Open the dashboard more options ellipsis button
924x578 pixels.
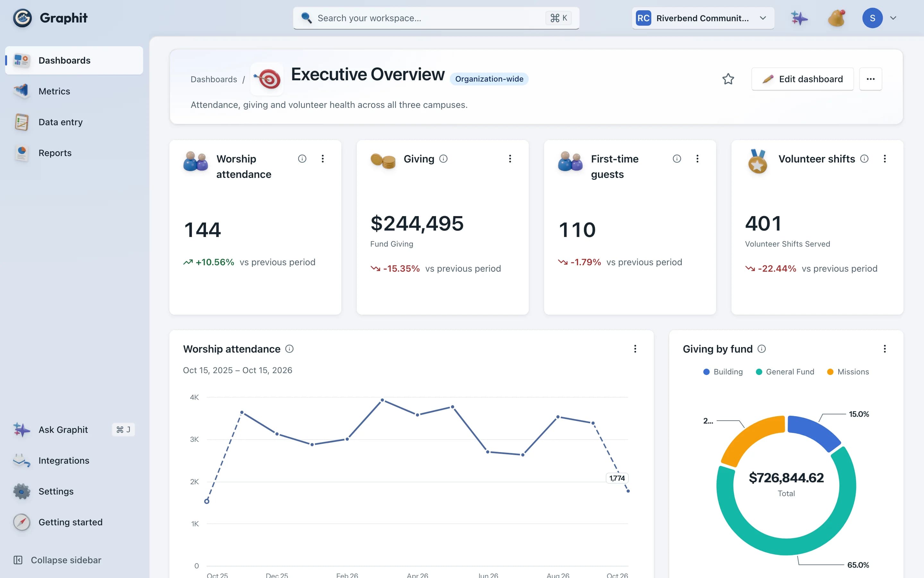(870, 79)
